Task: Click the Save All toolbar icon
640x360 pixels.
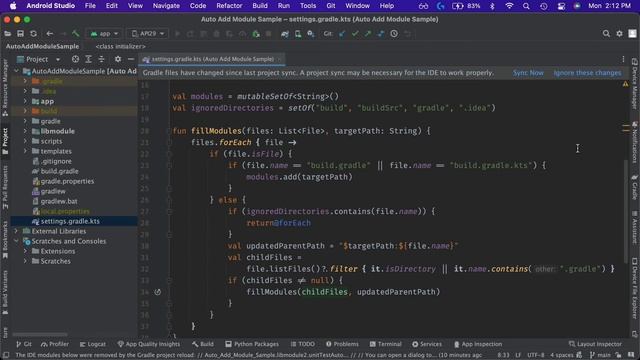Action: pos(20,34)
